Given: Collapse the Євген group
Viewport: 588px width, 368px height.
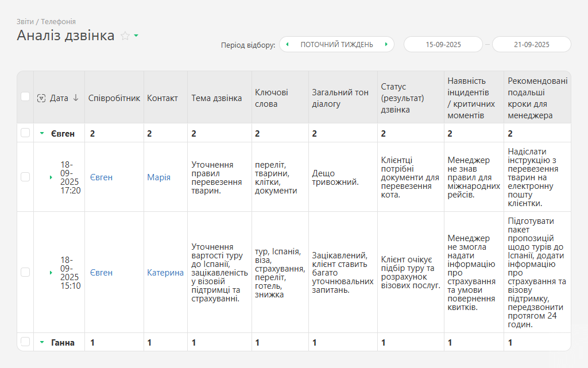Looking at the screenshot, I should [42, 134].
